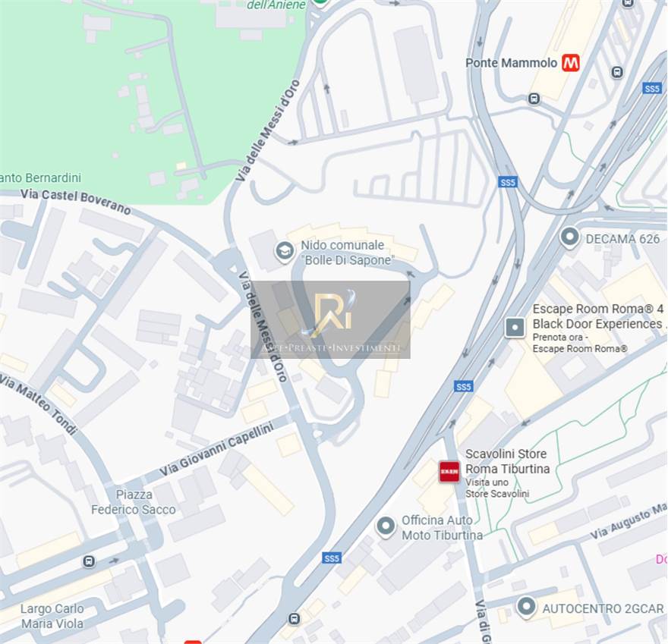Select the bus stop icon near Piazza Federico Sacco
The height and width of the screenshot is (644, 668).
(89, 561)
